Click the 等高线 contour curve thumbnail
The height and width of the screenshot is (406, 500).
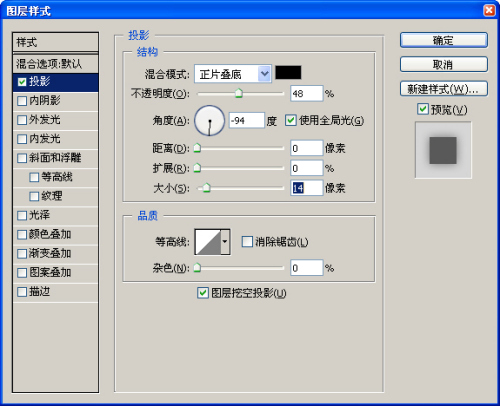tap(208, 242)
